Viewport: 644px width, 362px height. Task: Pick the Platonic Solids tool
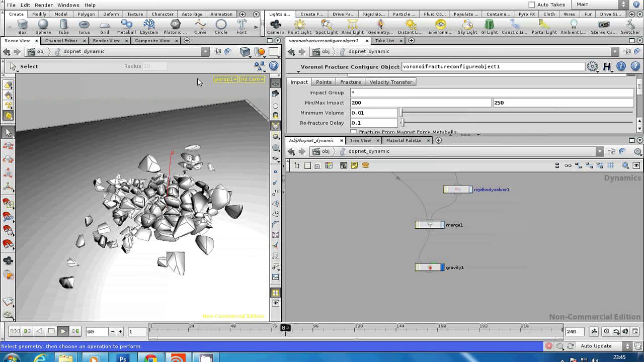tap(175, 27)
